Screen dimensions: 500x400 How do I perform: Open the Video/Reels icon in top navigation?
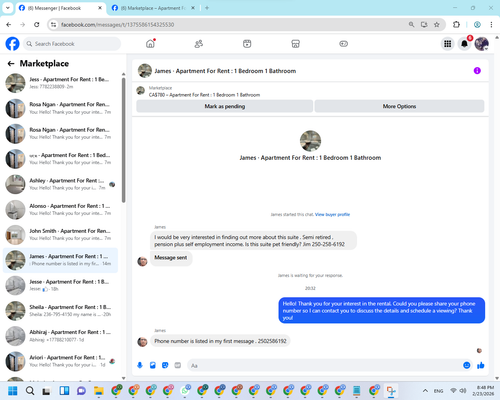tap(247, 44)
